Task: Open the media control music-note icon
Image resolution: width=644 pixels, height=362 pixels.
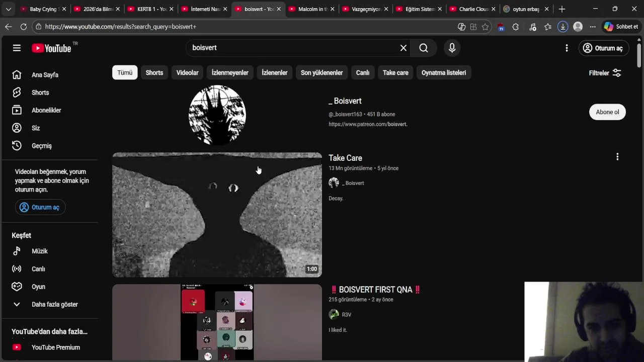Action: [533, 27]
